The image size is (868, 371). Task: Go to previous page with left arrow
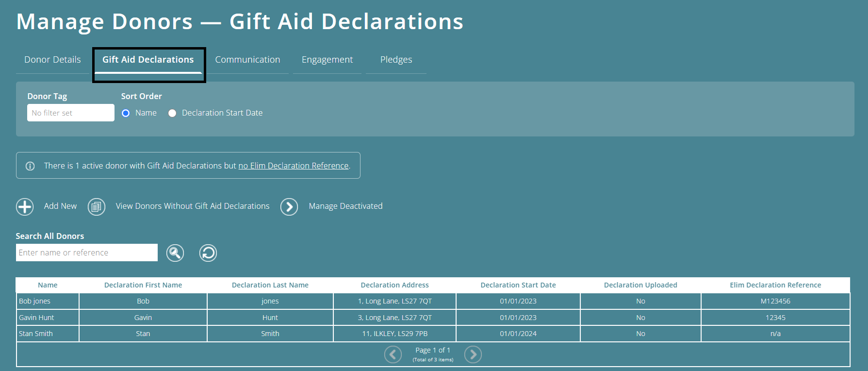[393, 354]
